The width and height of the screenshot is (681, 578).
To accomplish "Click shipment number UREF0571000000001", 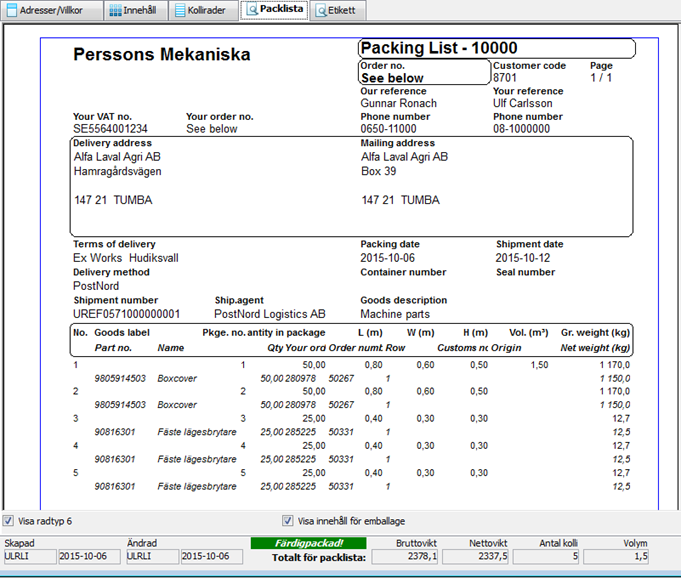I will coord(126,314).
